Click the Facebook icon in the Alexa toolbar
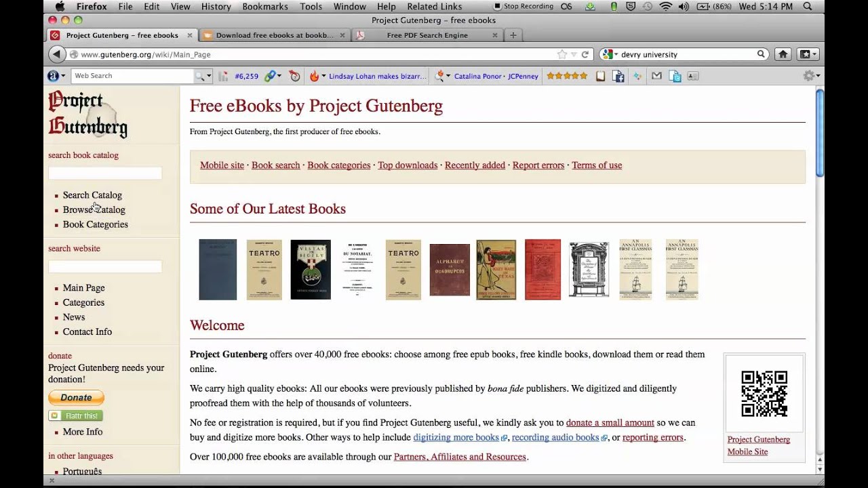This screenshot has height=488, width=868. (618, 76)
